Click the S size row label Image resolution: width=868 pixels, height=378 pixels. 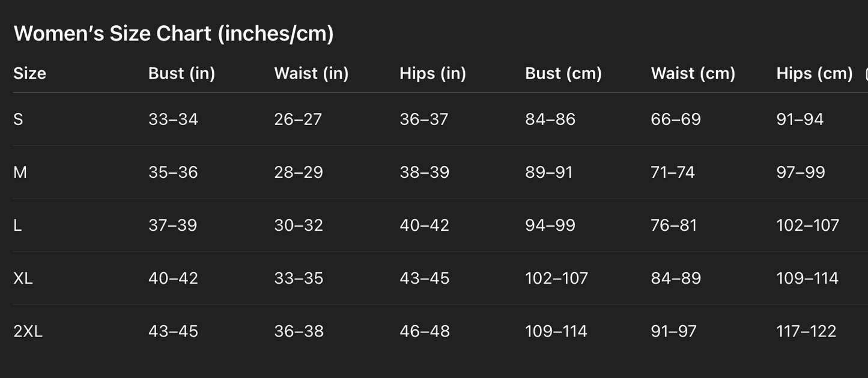tap(18, 119)
